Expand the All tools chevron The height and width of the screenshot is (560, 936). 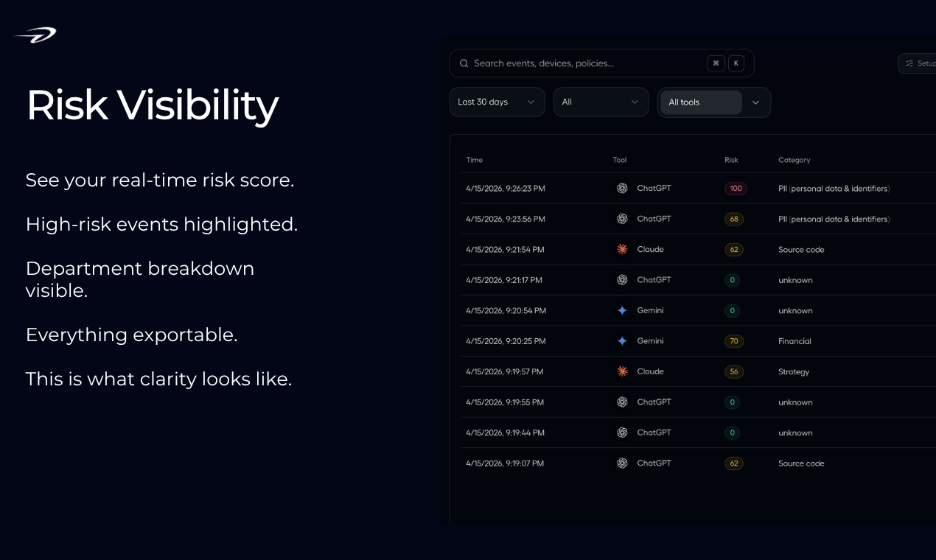click(x=755, y=102)
